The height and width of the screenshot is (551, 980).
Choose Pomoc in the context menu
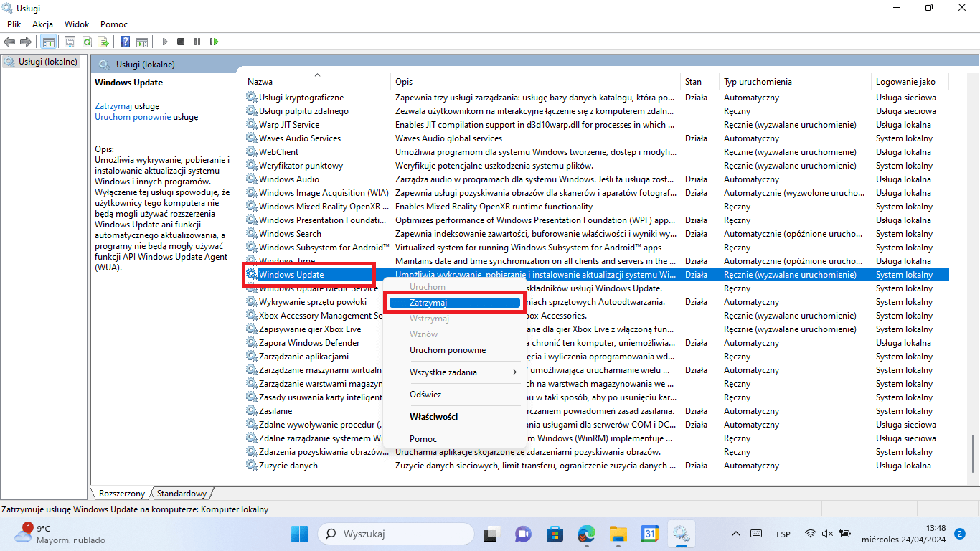coord(454,439)
